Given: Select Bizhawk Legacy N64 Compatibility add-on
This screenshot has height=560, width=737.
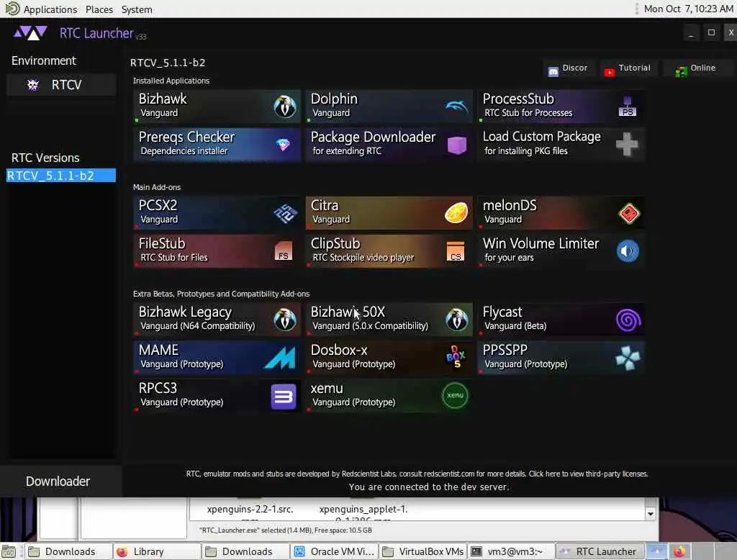Looking at the screenshot, I should click(217, 320).
